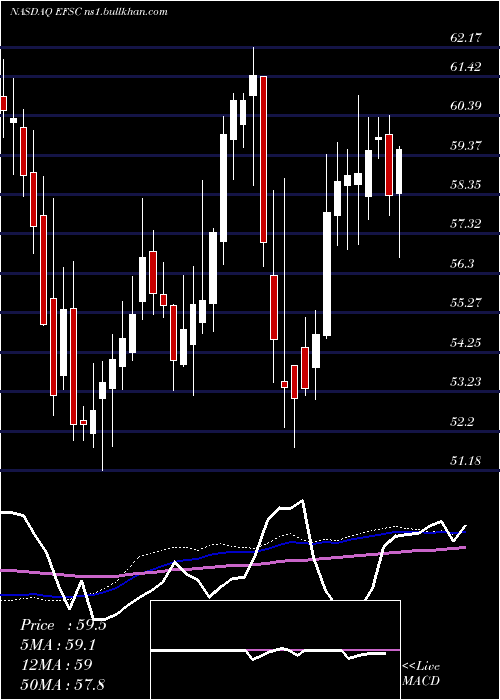Click the 52.2 price axis label
This screenshot has width=500, height=700.
(x=462, y=421)
